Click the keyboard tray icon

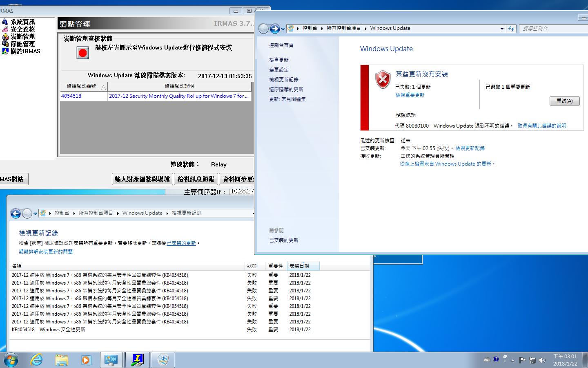click(x=487, y=360)
